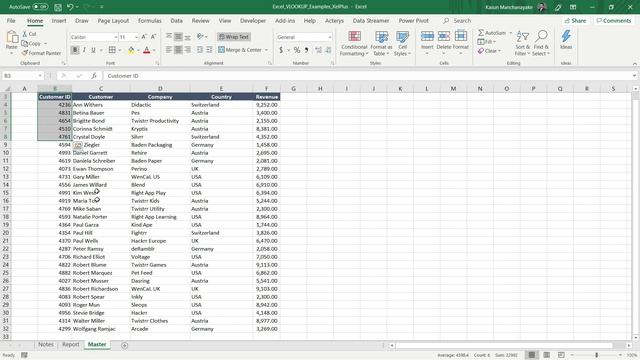The image size is (640, 360).
Task: Apply Percent style
Action: coord(297,50)
